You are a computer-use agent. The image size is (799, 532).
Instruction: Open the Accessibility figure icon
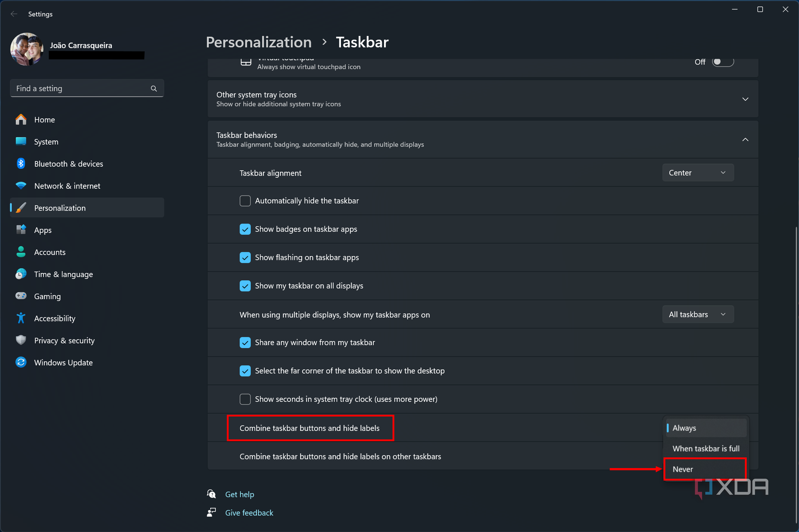click(x=21, y=318)
